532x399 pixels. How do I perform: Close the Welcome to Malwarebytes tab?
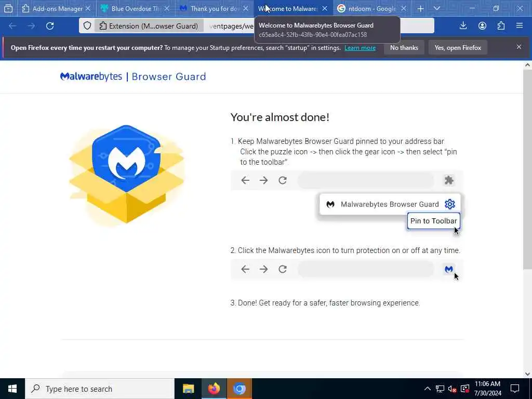pos(325,8)
